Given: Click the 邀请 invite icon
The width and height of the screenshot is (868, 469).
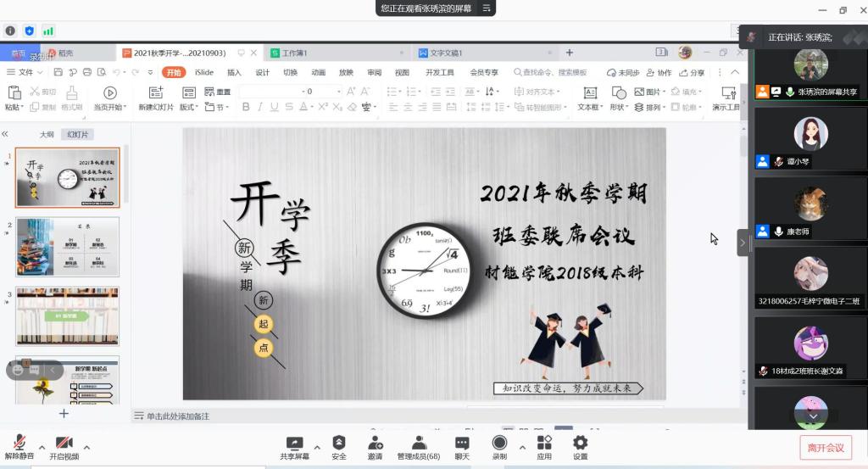Looking at the screenshot, I should coord(375,445).
